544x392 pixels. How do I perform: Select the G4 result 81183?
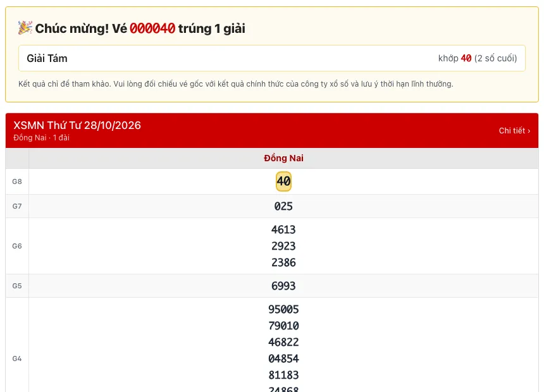coord(283,376)
